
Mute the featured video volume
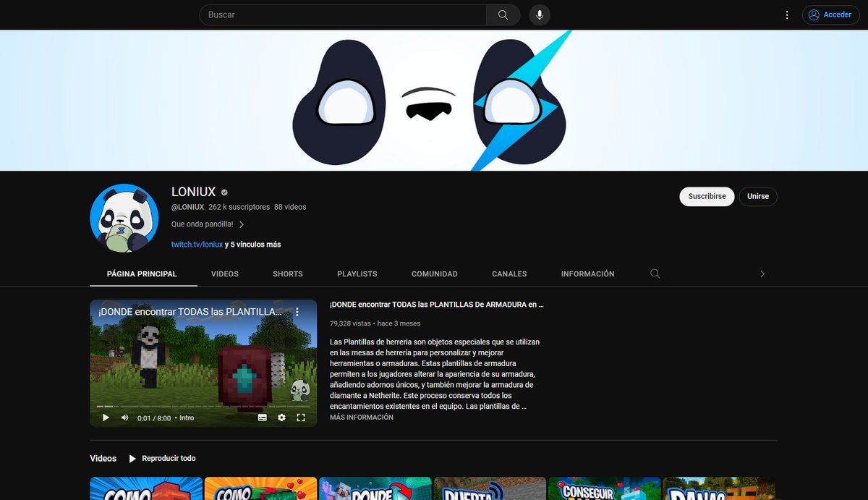(x=124, y=418)
